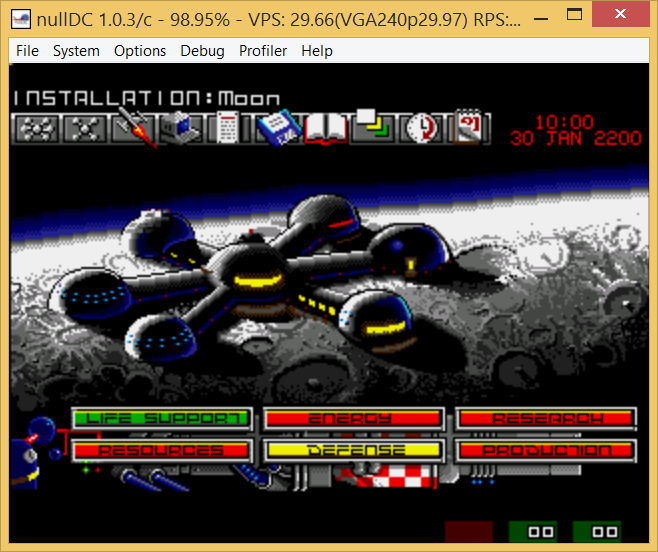Open the document list icon
The width and height of the screenshot is (658, 552).
[x=228, y=128]
